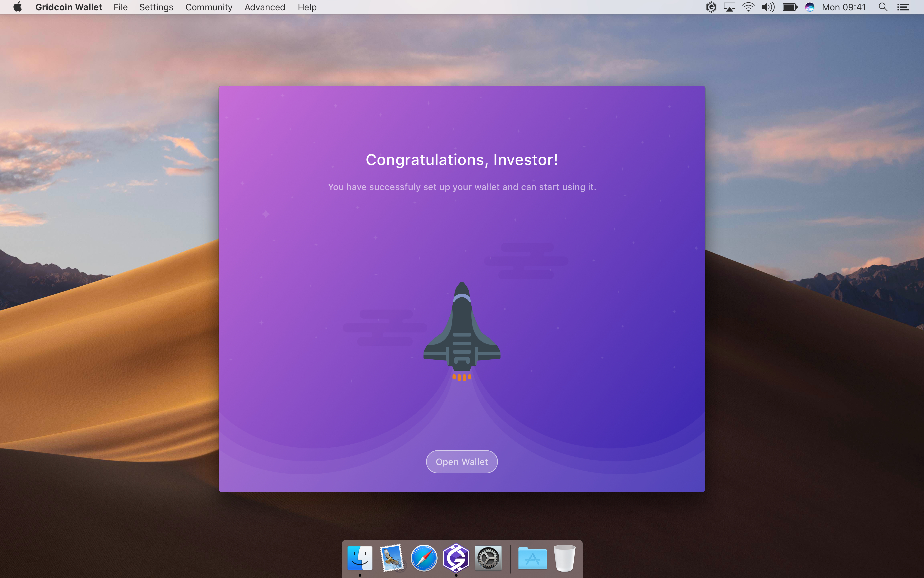Open the Gridcoin Wallet app menu
This screenshot has width=924, height=578.
(x=69, y=7)
